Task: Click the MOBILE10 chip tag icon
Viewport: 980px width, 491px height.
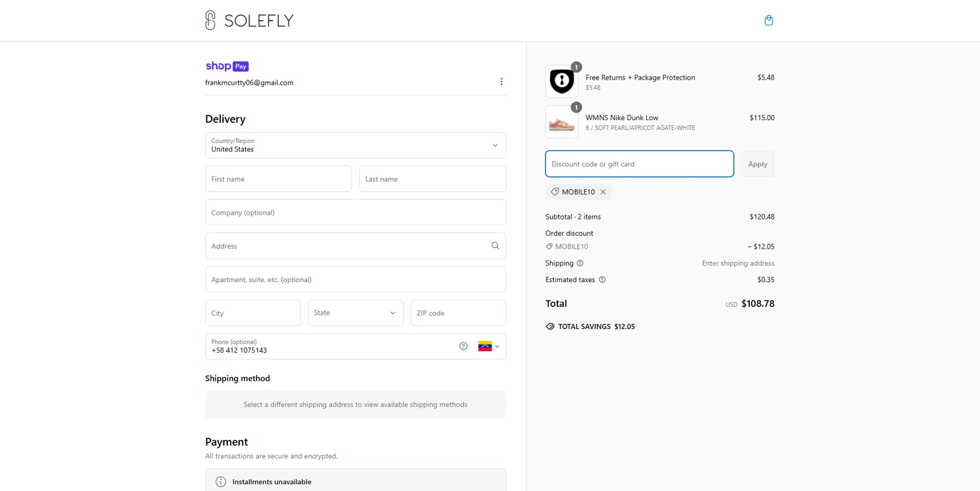Action: tap(555, 192)
